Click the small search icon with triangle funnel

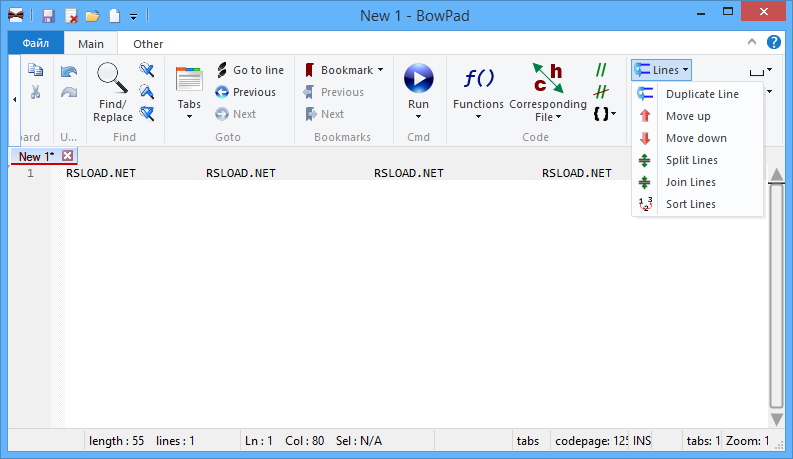[x=147, y=114]
